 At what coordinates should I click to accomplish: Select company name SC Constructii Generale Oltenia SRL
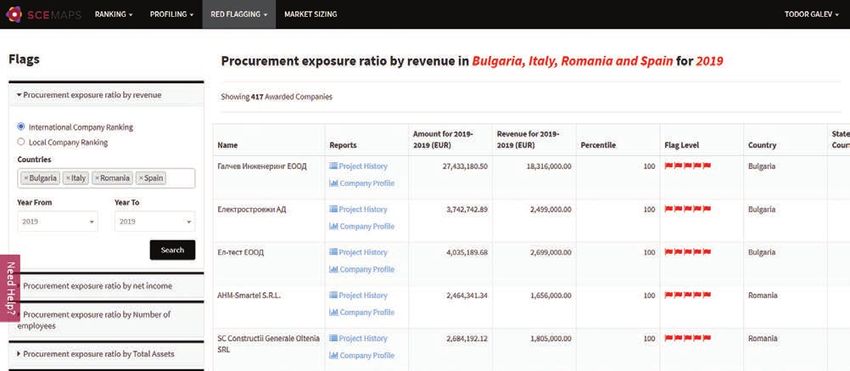click(268, 344)
